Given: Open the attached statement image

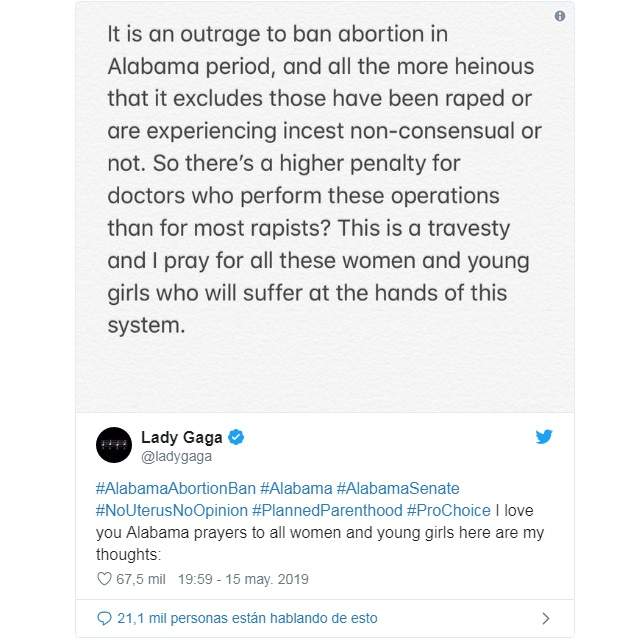Looking at the screenshot, I should pos(325,207).
